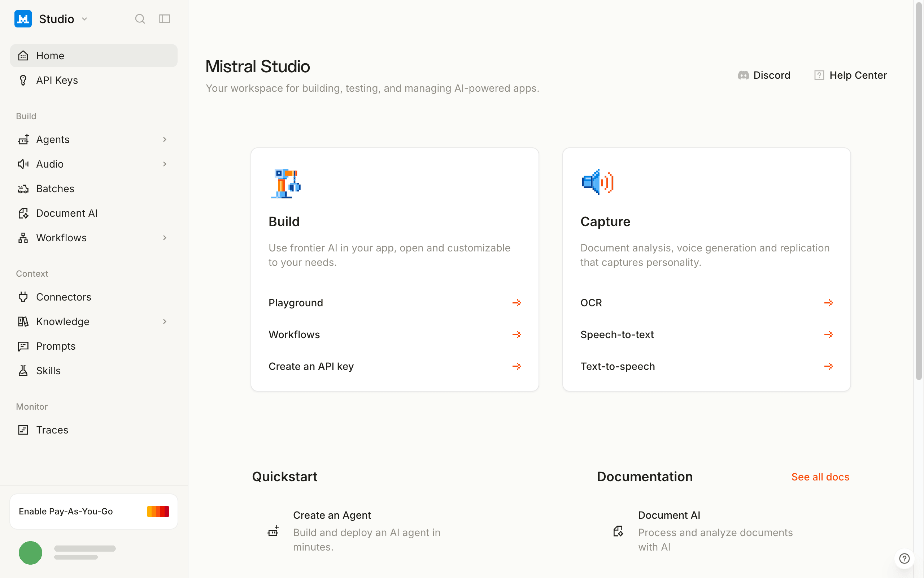Open Text-to-speech in the Capture card
Viewport: 924px width, 578px height.
[x=707, y=366]
